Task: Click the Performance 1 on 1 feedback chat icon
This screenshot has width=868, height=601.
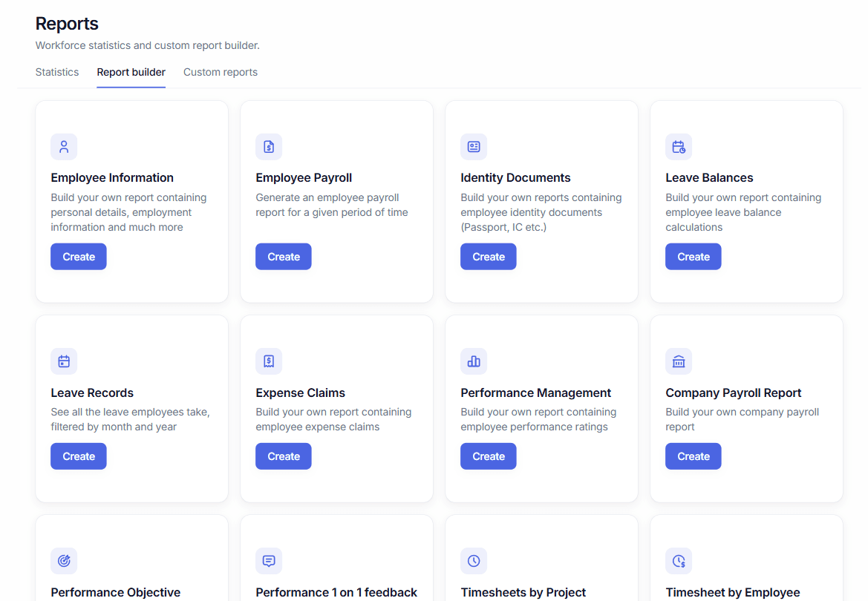Action: [x=269, y=561]
